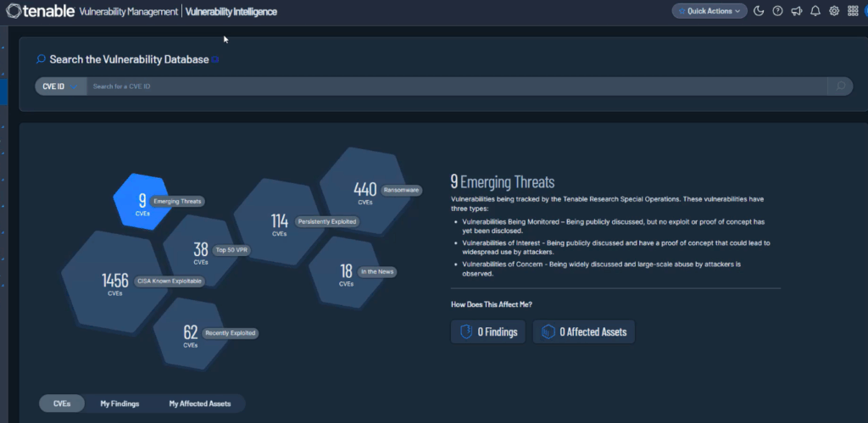Open the CVE ID search type dropdown
Image resolution: width=868 pixels, height=423 pixels.
pyautogui.click(x=60, y=86)
